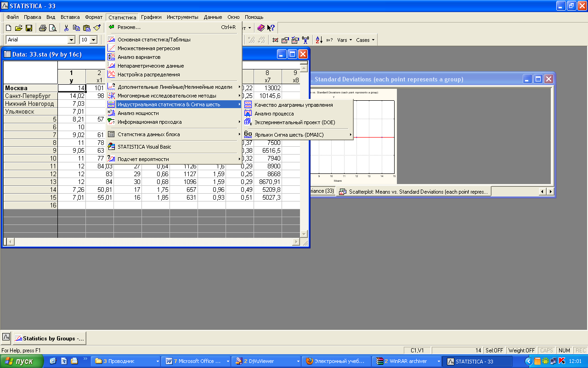This screenshot has height=368, width=588.
Task: Choose Качество диаграммы управления in submenu
Action: point(298,105)
